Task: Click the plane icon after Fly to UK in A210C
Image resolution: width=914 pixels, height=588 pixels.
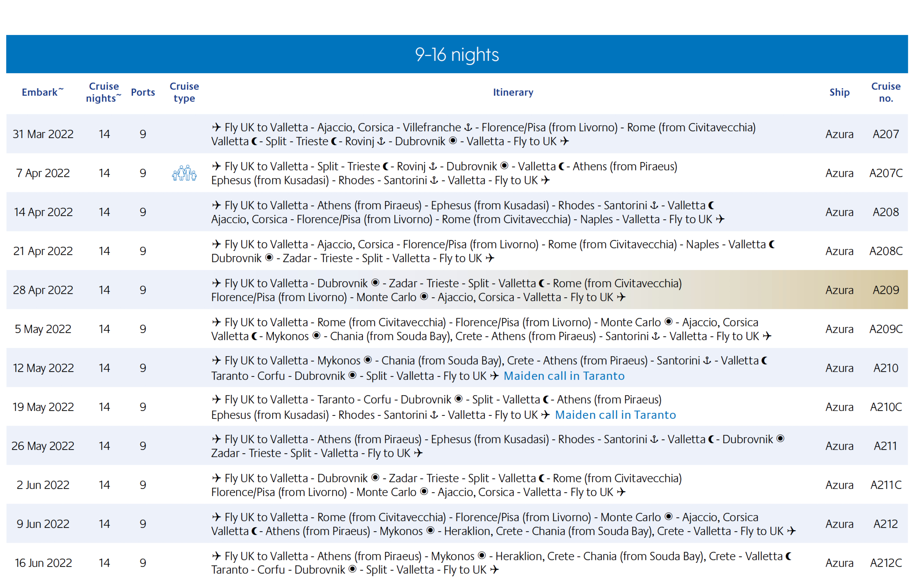Action: point(546,415)
